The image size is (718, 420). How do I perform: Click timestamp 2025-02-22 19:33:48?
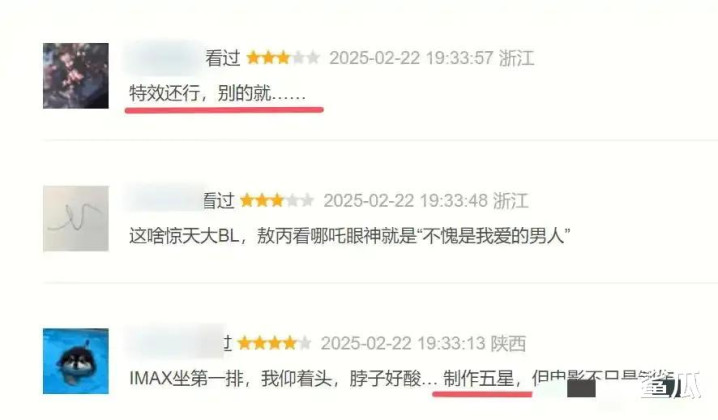click(x=405, y=201)
